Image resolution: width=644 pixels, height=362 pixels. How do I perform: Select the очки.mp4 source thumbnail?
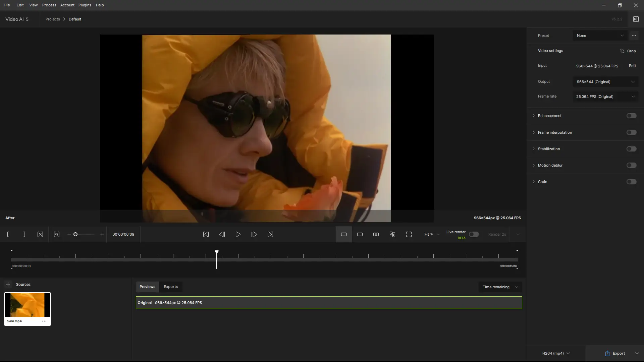click(x=28, y=305)
